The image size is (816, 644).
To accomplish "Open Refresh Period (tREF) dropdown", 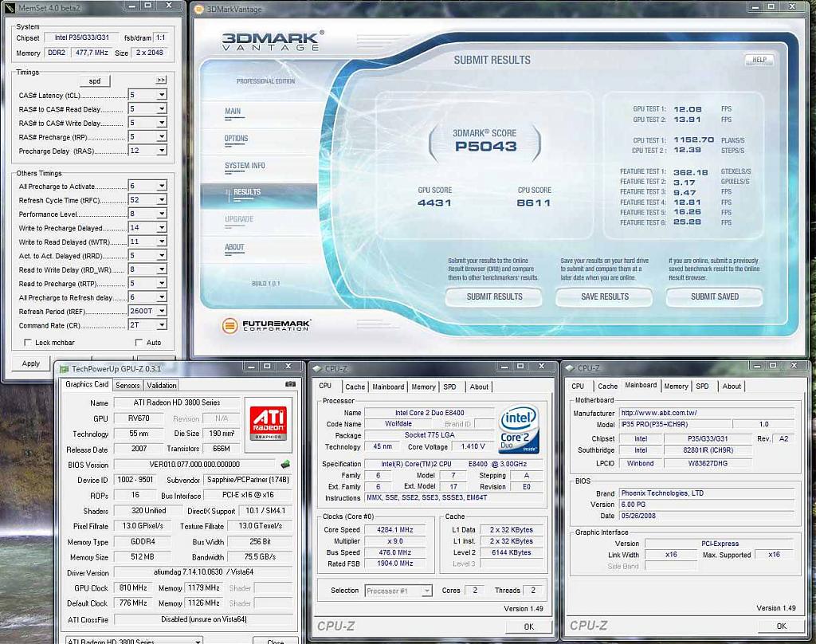I will point(162,311).
